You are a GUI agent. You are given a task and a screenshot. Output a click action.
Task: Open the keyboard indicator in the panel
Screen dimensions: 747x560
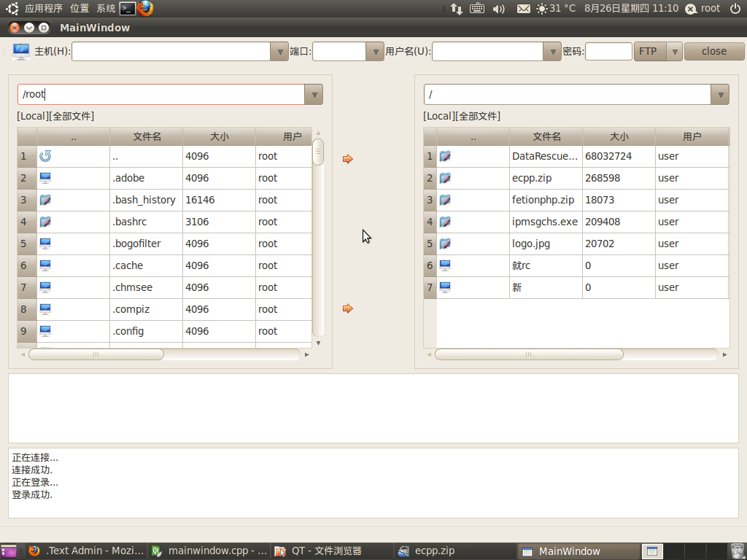[x=477, y=9]
